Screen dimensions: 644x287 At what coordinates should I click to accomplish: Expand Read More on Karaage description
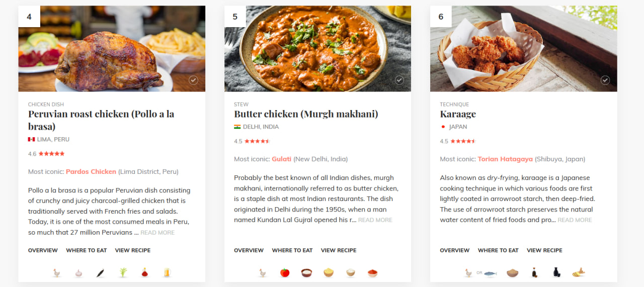[575, 220]
